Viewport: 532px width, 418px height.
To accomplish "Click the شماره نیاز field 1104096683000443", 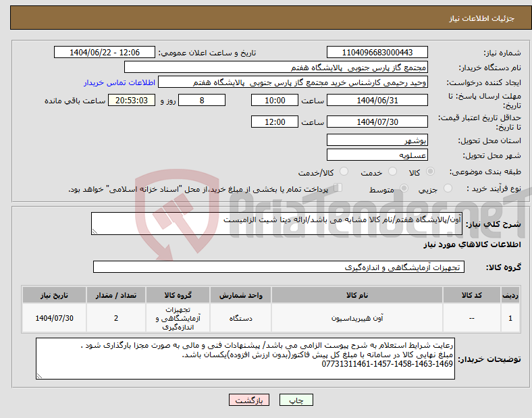I will [377, 52].
